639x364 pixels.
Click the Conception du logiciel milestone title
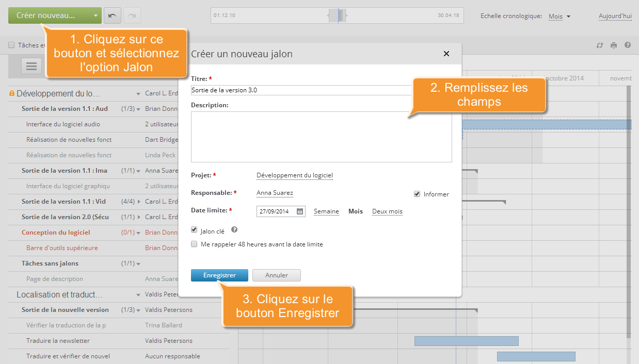(x=56, y=233)
